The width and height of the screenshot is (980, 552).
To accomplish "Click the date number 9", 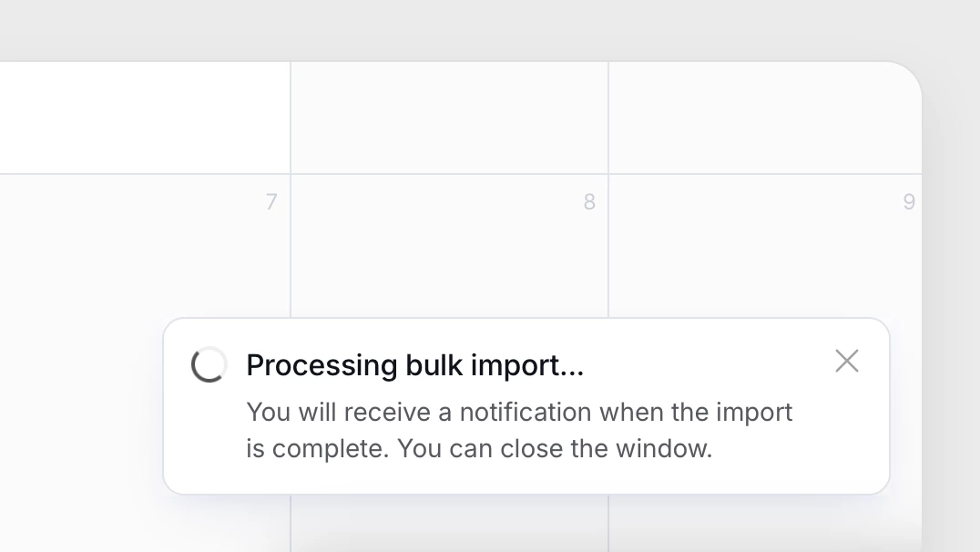I will click(x=908, y=202).
